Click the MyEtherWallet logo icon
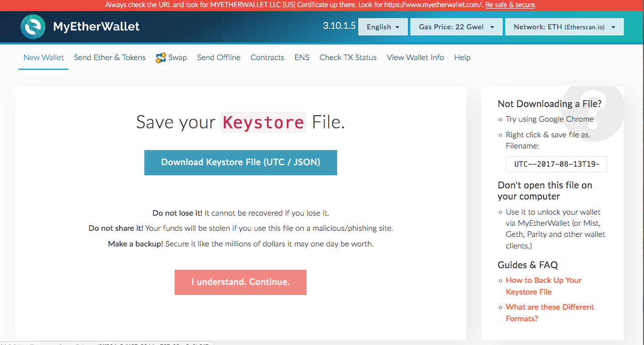 pos(33,27)
